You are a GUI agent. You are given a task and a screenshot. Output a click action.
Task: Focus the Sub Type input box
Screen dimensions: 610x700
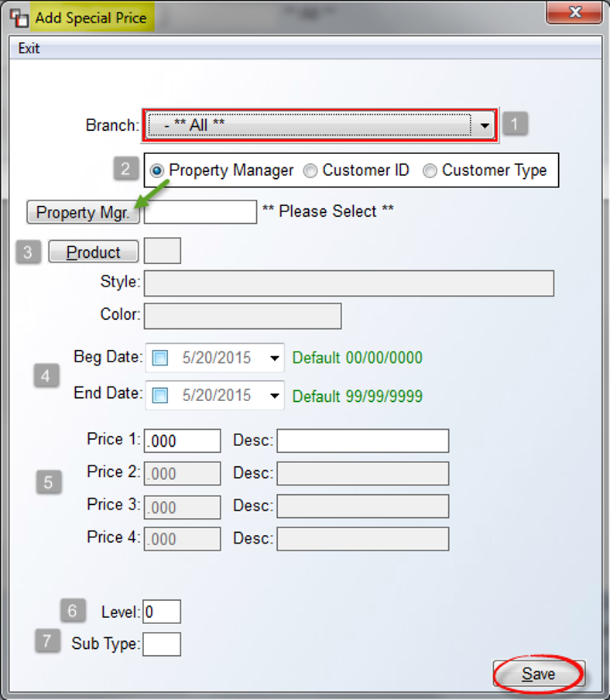point(162,644)
